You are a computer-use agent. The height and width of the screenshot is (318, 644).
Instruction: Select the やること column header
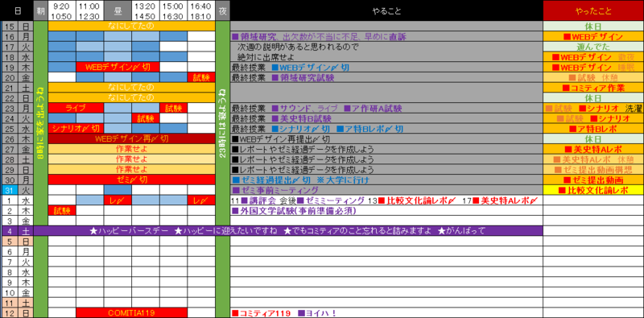(x=386, y=10)
